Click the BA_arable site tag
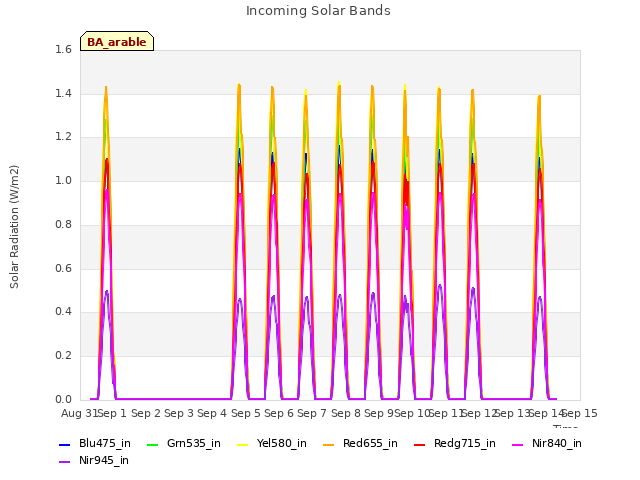640x480 pixels. point(117,42)
